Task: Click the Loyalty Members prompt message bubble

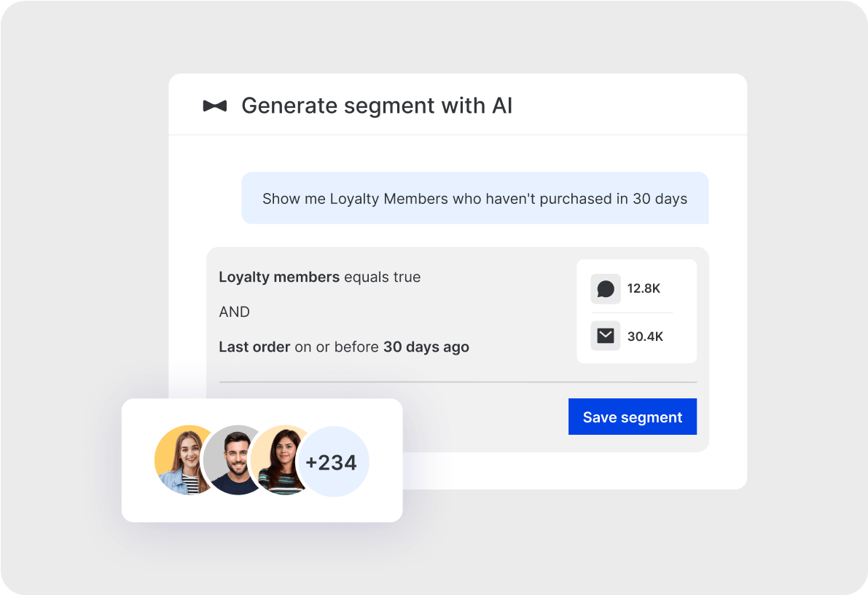Action: (x=474, y=198)
